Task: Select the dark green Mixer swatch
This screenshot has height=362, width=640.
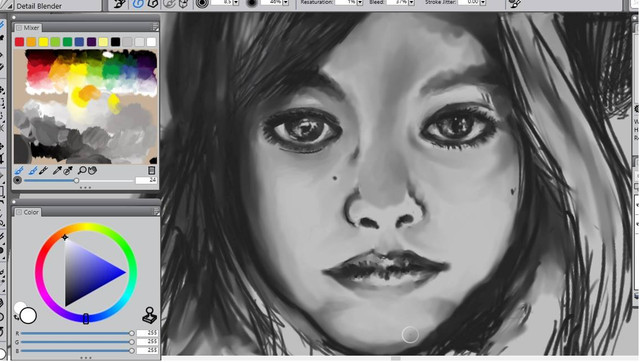Action: click(67, 42)
